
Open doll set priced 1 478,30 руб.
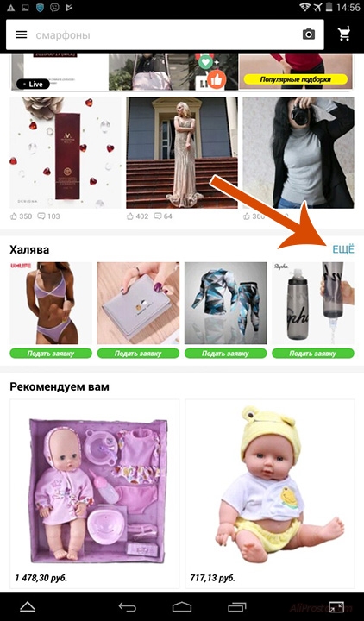94,494
